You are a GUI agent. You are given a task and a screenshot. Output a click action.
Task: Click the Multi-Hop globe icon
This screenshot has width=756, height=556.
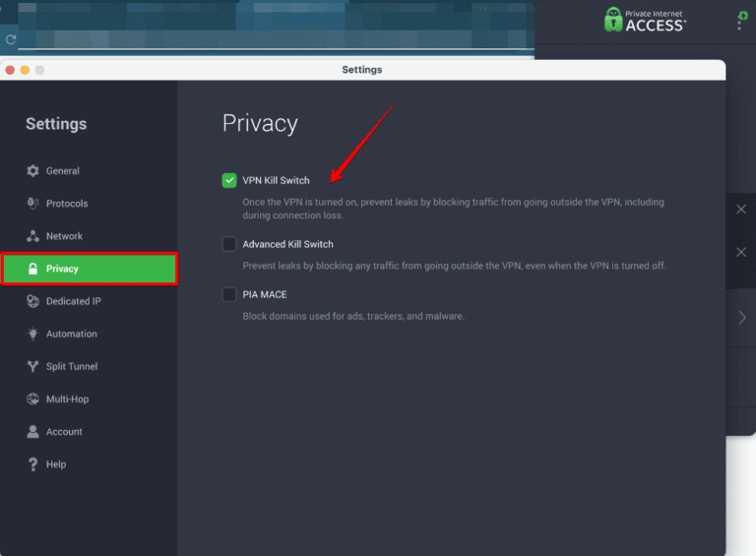33,400
